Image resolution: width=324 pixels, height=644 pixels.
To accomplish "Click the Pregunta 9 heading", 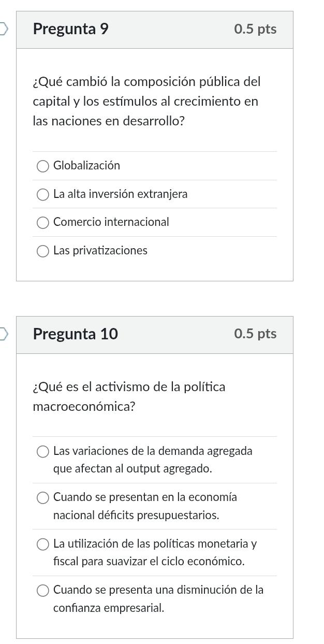I will (71, 30).
